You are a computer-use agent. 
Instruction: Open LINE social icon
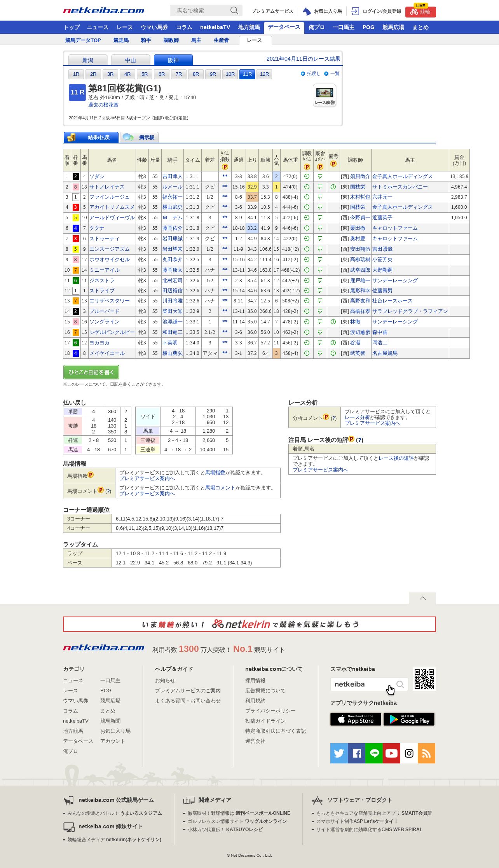374,753
